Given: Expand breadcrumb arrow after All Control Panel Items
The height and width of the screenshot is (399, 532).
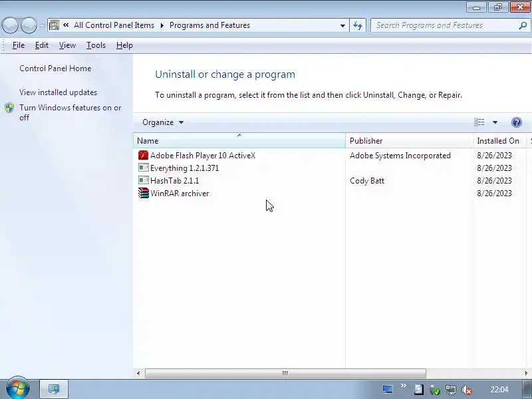Looking at the screenshot, I should point(162,25).
